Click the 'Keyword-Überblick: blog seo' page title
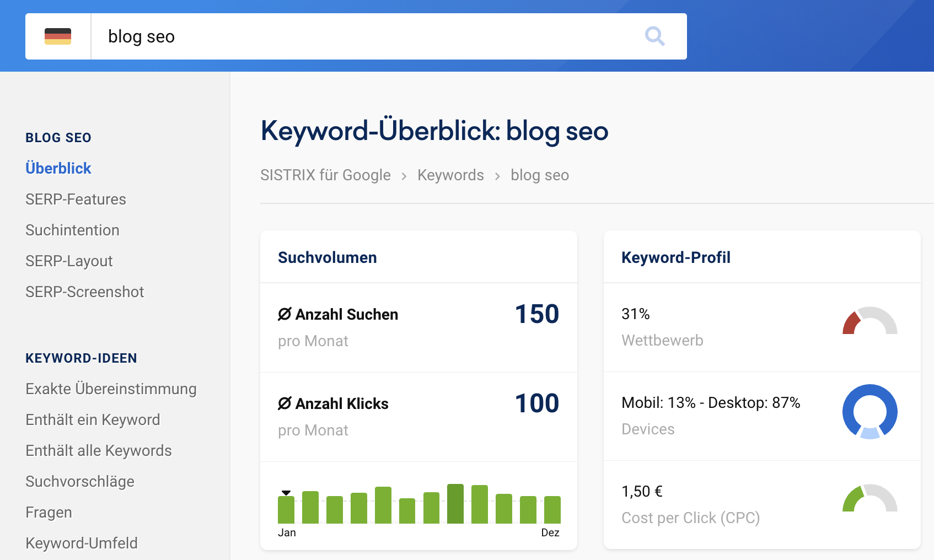This screenshot has width=934, height=560. click(434, 131)
